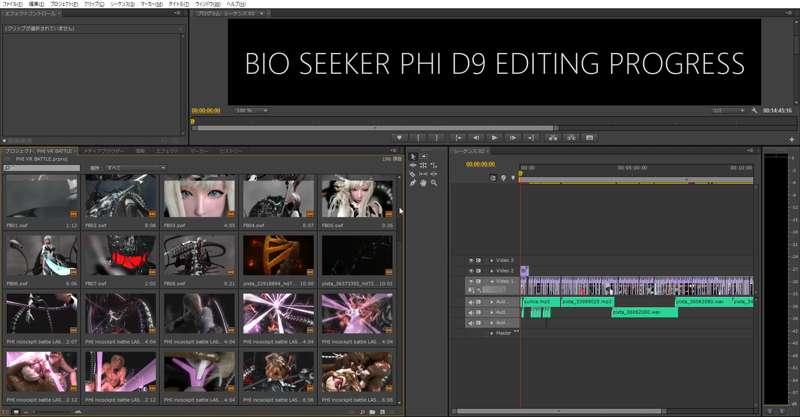The height and width of the screenshot is (417, 800).
Task: Open the クリップ(C) menu
Action: [x=94, y=4]
